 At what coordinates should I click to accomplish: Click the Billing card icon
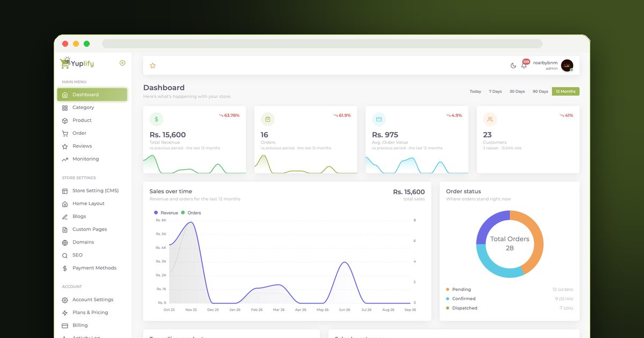[x=65, y=326]
